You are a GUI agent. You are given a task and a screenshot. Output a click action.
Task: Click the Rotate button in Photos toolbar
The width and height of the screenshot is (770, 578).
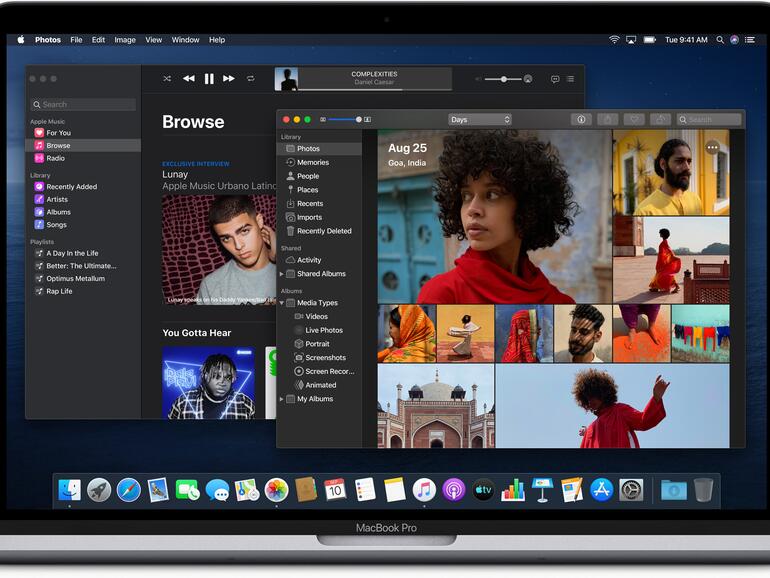point(660,119)
